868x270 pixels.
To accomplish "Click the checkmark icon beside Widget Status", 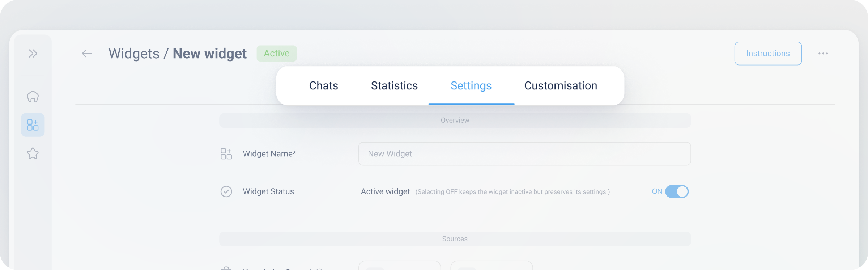I will pyautogui.click(x=226, y=191).
